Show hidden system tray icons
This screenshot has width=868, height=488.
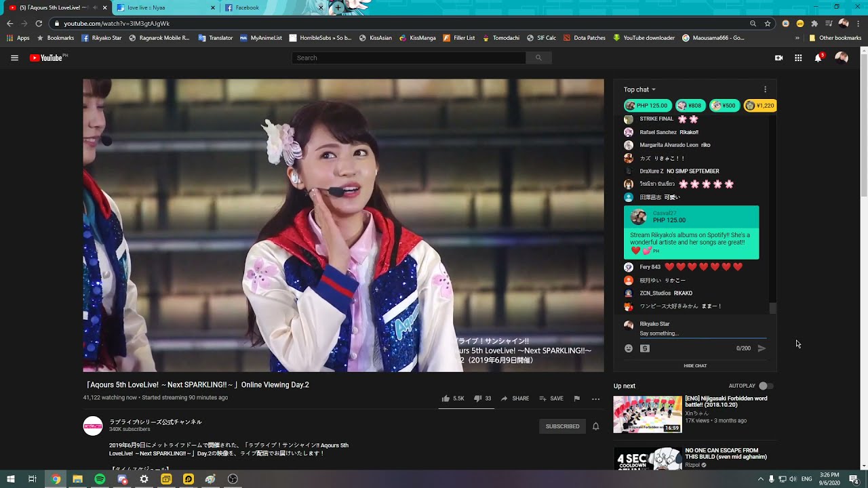pyautogui.click(x=760, y=479)
